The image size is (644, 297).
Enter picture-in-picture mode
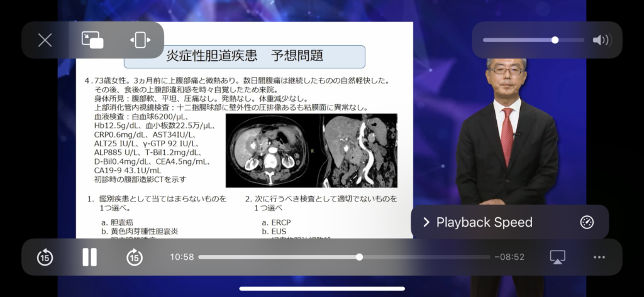click(92, 40)
